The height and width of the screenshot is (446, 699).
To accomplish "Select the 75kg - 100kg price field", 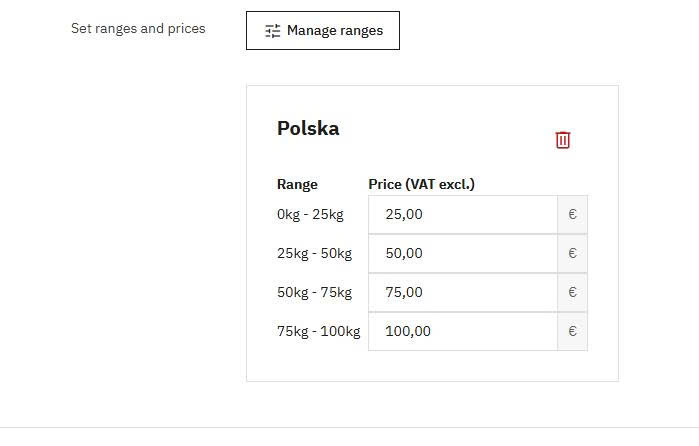I will click(x=463, y=331).
